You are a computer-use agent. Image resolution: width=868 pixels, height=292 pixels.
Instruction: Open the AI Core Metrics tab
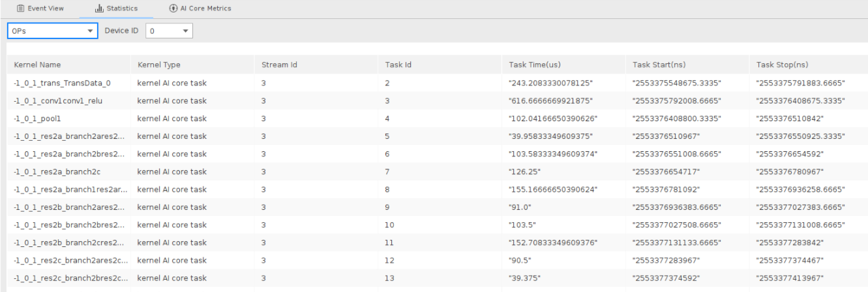click(200, 8)
